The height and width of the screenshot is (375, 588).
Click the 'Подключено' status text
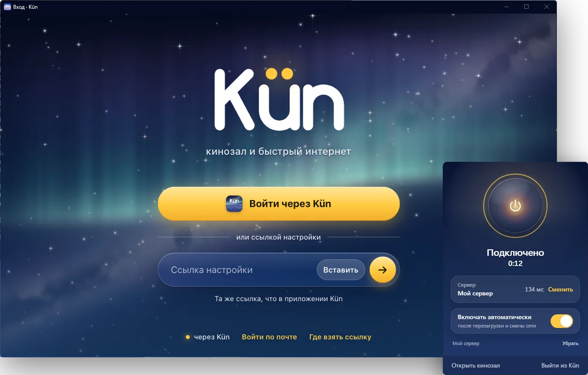pyautogui.click(x=515, y=253)
